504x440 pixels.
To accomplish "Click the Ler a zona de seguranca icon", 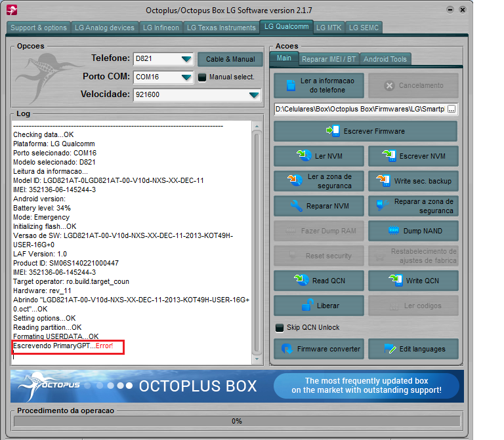I will coord(295,181).
